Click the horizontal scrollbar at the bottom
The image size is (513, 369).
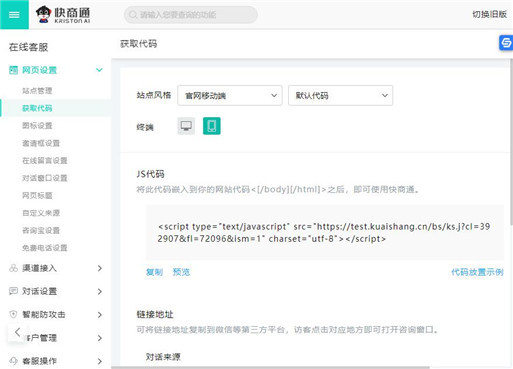point(270,367)
